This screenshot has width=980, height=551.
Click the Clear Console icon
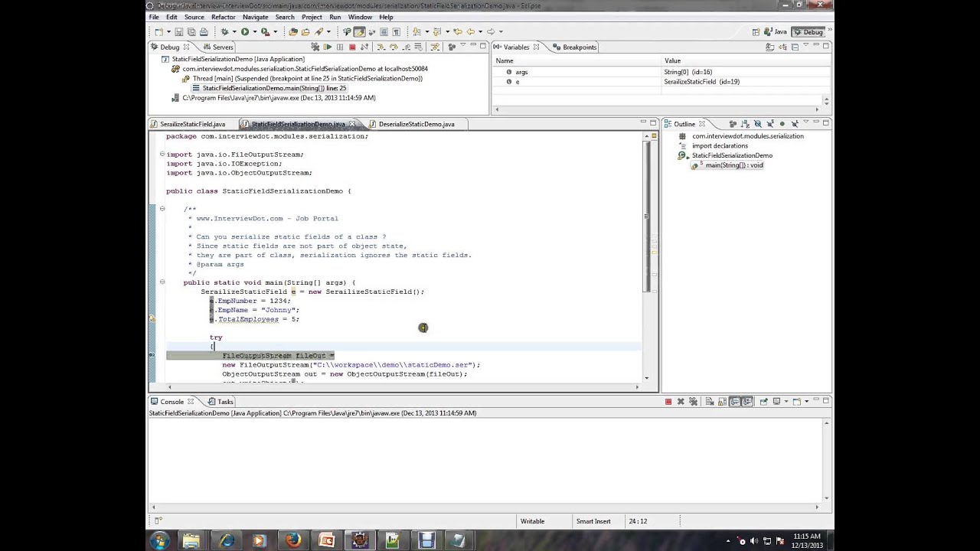(x=710, y=401)
